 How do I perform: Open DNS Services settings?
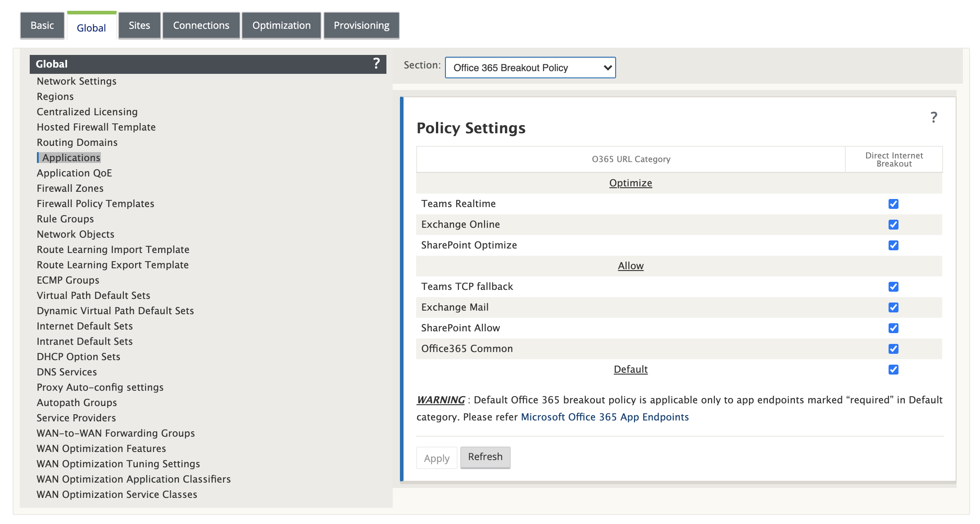click(67, 372)
